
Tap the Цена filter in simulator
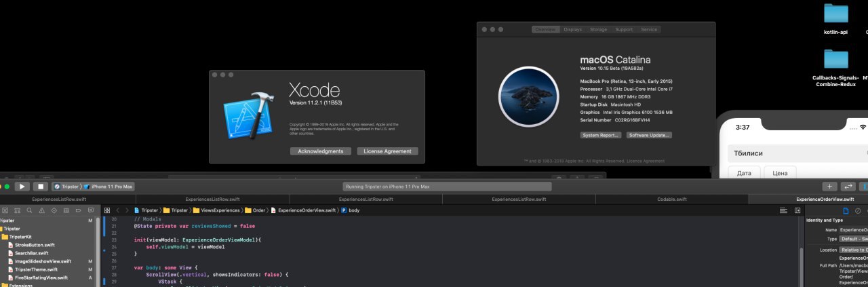click(x=780, y=173)
